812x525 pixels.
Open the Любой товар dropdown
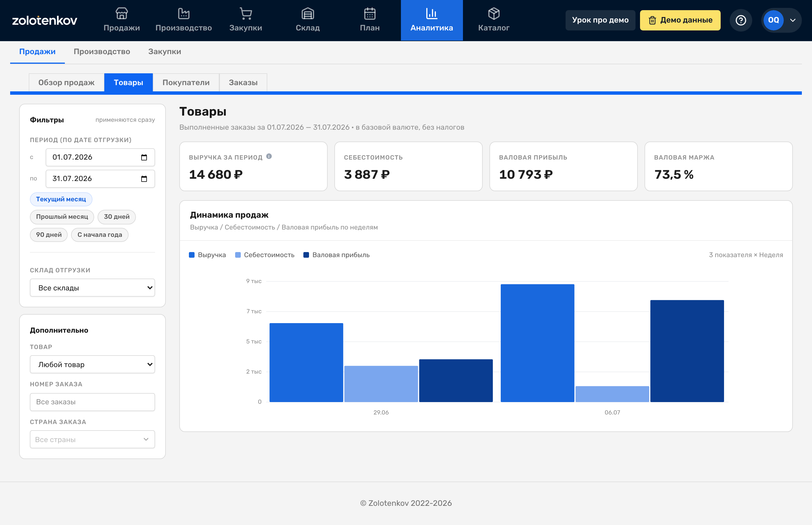[92, 365]
